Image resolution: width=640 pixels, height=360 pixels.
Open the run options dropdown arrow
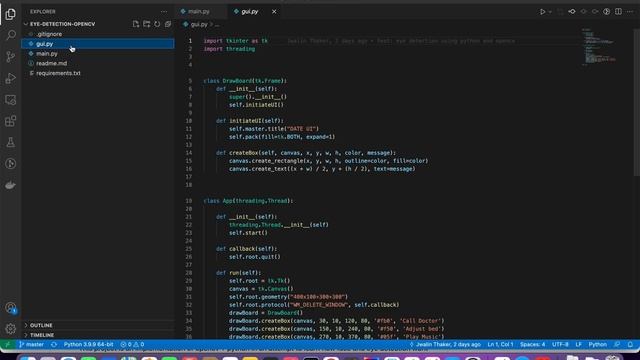click(x=550, y=12)
